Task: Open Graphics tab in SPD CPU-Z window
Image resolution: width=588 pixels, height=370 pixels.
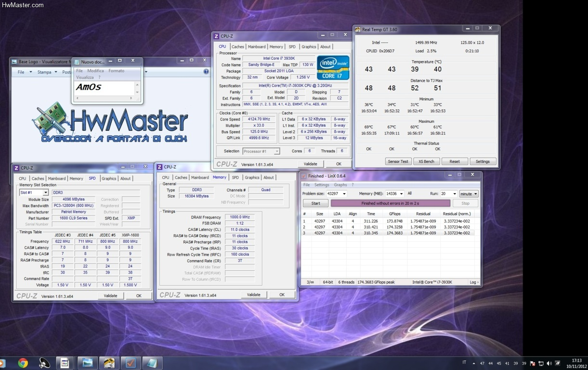Action: (x=109, y=179)
